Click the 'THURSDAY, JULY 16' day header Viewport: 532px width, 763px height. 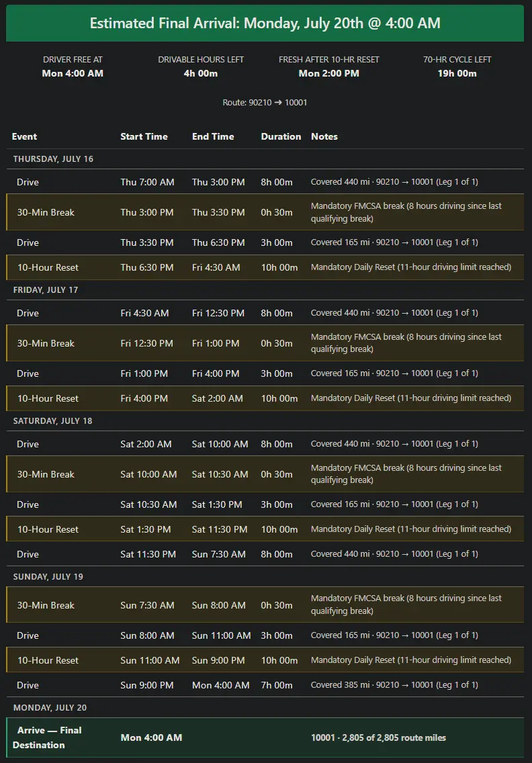(53, 159)
